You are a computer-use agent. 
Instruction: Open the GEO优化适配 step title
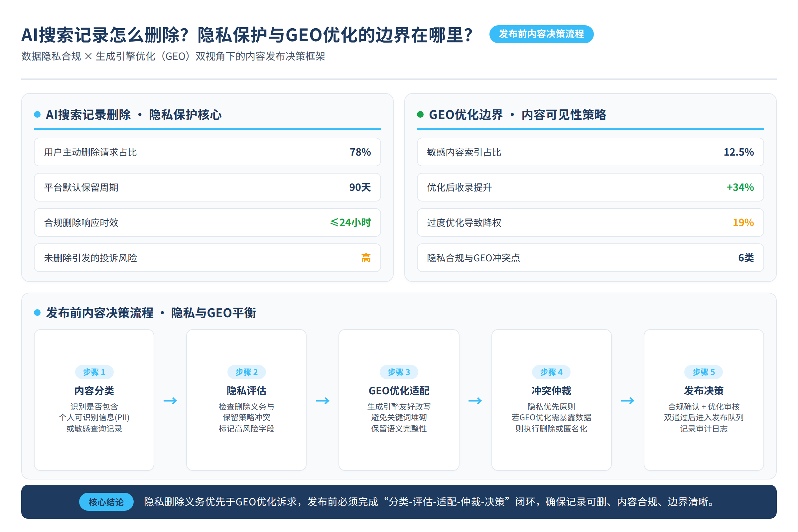(x=399, y=391)
